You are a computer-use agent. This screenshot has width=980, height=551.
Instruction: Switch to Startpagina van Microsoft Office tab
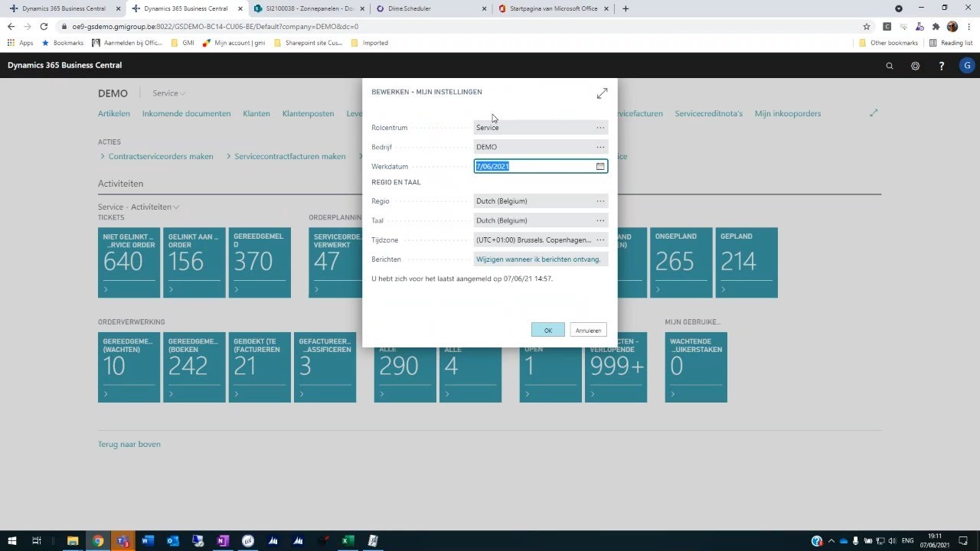tap(554, 8)
